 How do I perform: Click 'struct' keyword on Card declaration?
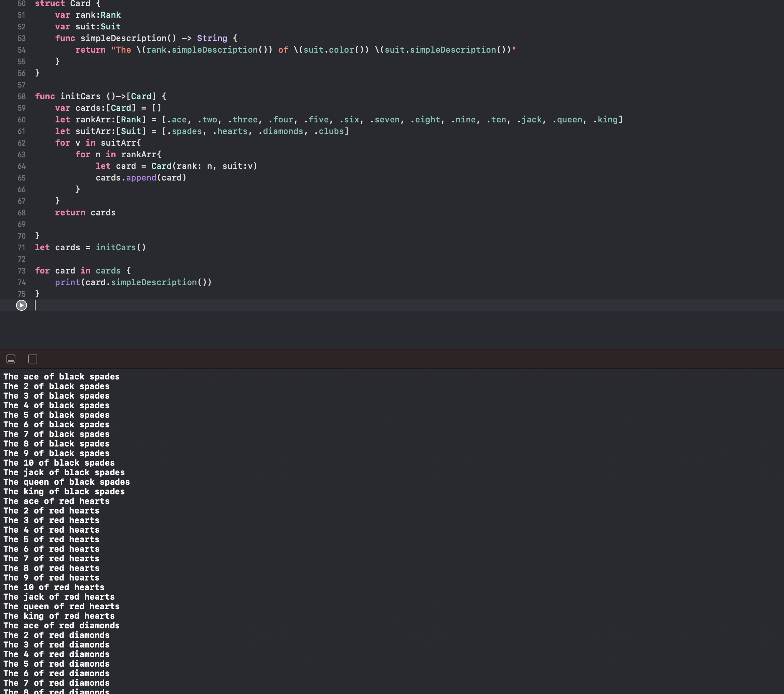pos(50,4)
